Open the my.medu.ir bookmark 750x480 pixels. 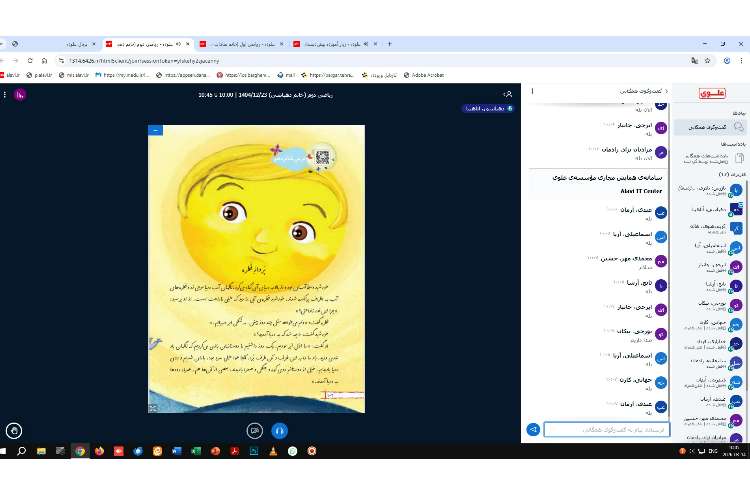point(122,75)
